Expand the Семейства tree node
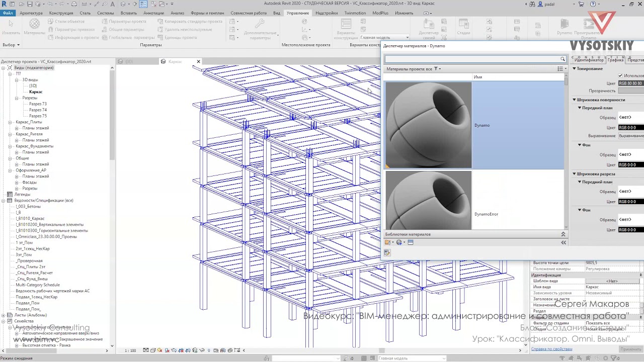This screenshot has width=644, height=362. (x=4, y=321)
